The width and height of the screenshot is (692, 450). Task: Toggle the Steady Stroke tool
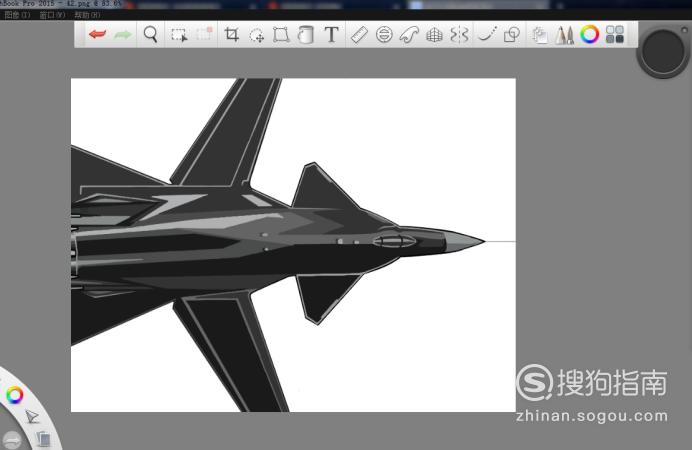[487, 34]
